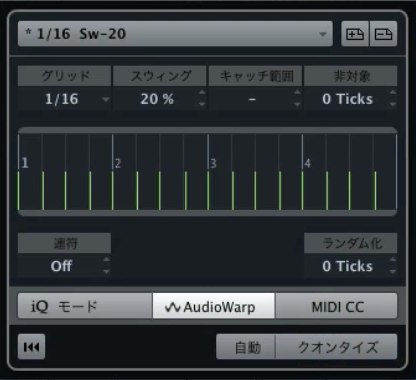Open the グリッド 1/16 value dropdown
This screenshot has width=416, height=380.
64,99
